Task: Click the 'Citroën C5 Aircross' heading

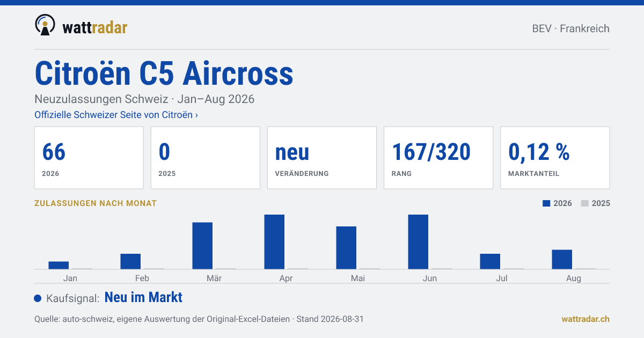Action: (x=164, y=74)
